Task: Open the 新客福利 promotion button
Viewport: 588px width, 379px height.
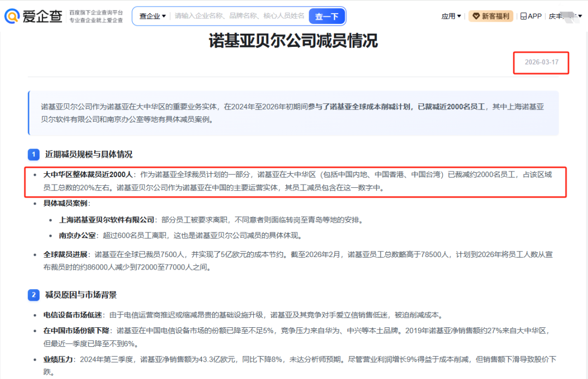Action: pyautogui.click(x=491, y=16)
